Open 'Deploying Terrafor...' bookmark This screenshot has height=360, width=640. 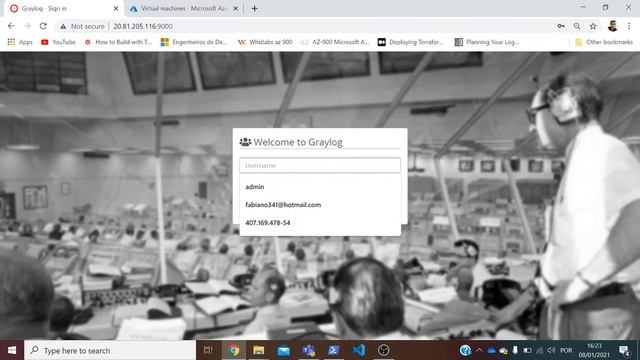pyautogui.click(x=410, y=42)
